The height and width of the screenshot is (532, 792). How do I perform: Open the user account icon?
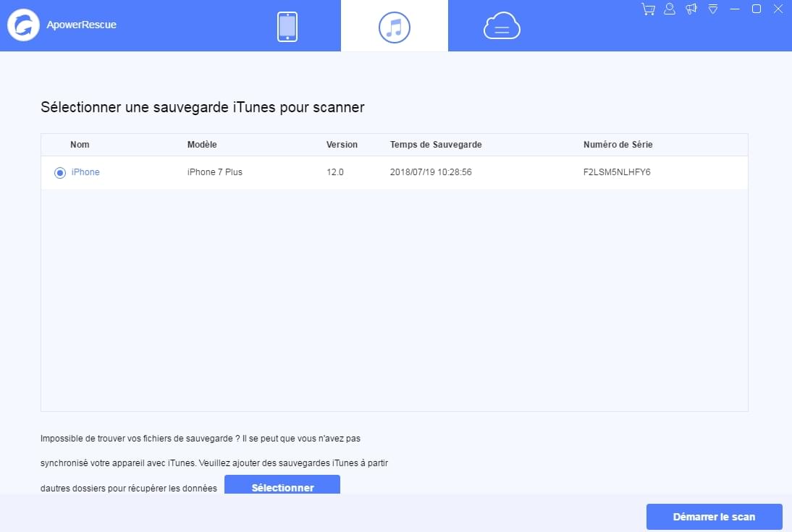coord(670,9)
